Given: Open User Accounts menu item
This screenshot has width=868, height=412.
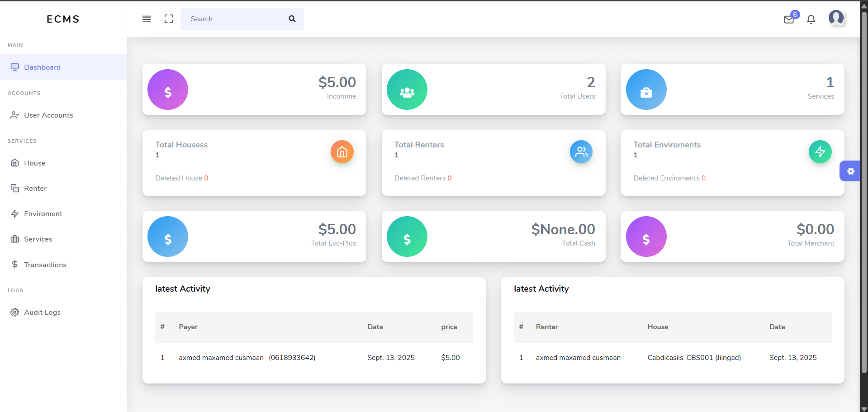Looking at the screenshot, I should pyautogui.click(x=48, y=115).
